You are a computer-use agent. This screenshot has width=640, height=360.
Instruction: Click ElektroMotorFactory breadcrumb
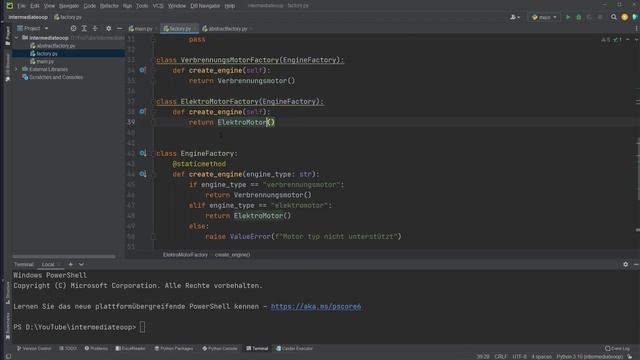tap(185, 255)
